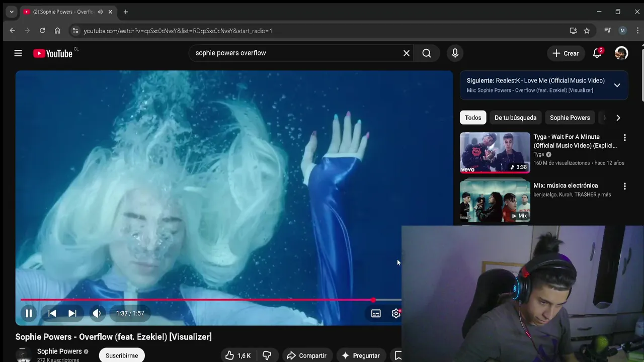Open the YouTube hamburger guide menu
Screen dimensions: 644x362
(18, 53)
